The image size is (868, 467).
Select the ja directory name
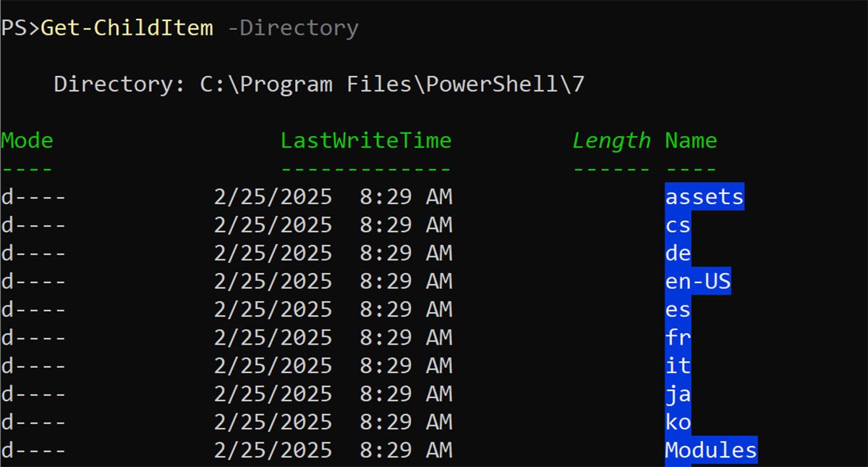(x=678, y=394)
